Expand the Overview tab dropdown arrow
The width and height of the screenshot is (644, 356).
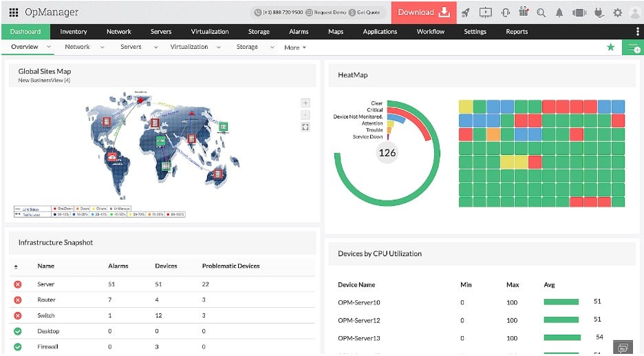48,47
